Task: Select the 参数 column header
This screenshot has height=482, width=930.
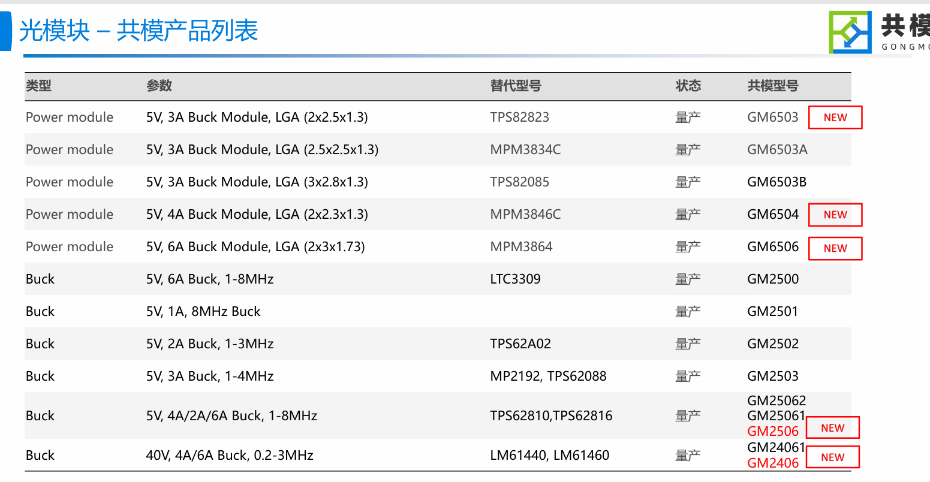Action: click(159, 86)
